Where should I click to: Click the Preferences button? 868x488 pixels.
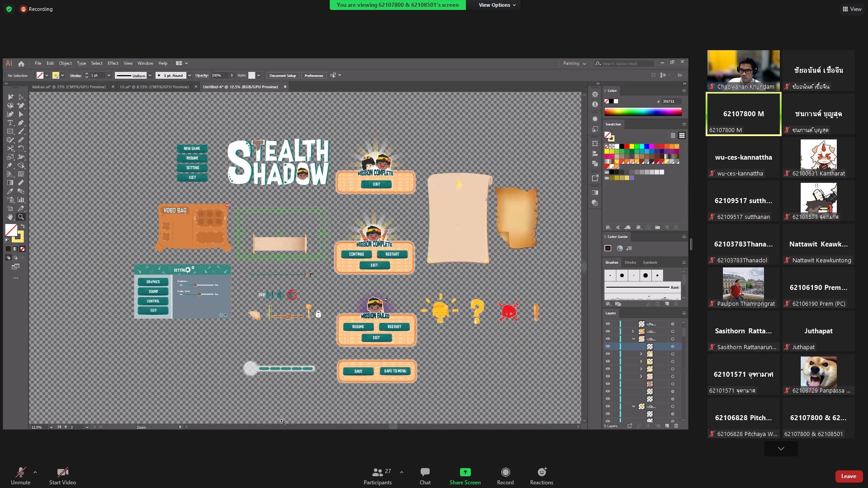pyautogui.click(x=313, y=76)
